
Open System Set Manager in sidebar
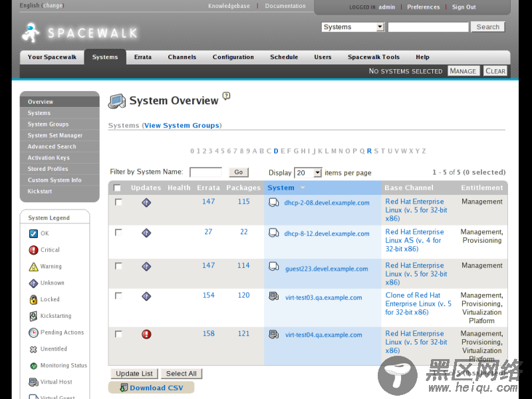point(60,136)
